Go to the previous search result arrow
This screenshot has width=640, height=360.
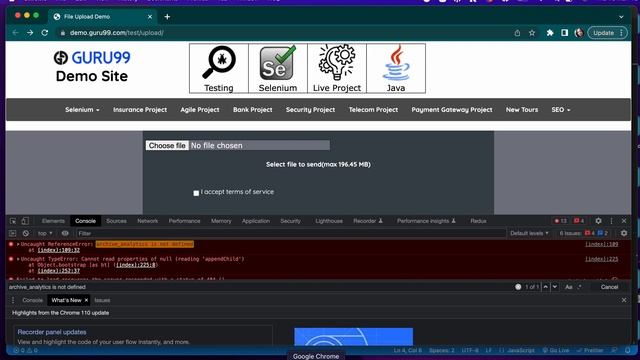(x=546, y=287)
